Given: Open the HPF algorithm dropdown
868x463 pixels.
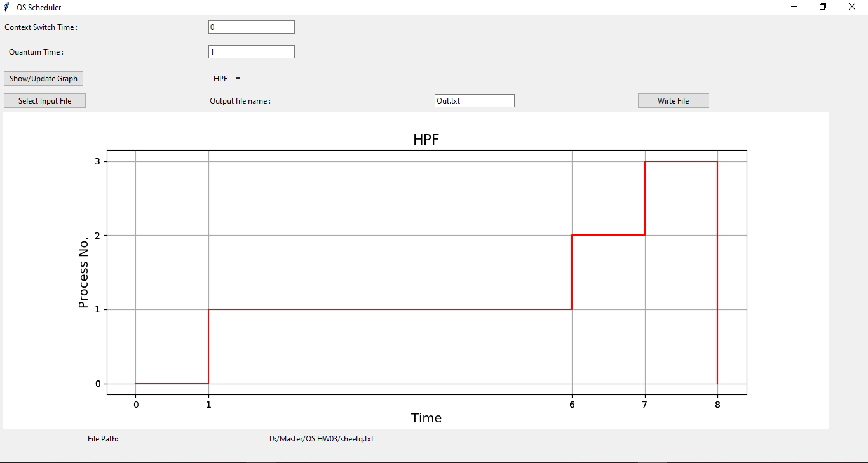Looking at the screenshot, I should click(x=227, y=79).
